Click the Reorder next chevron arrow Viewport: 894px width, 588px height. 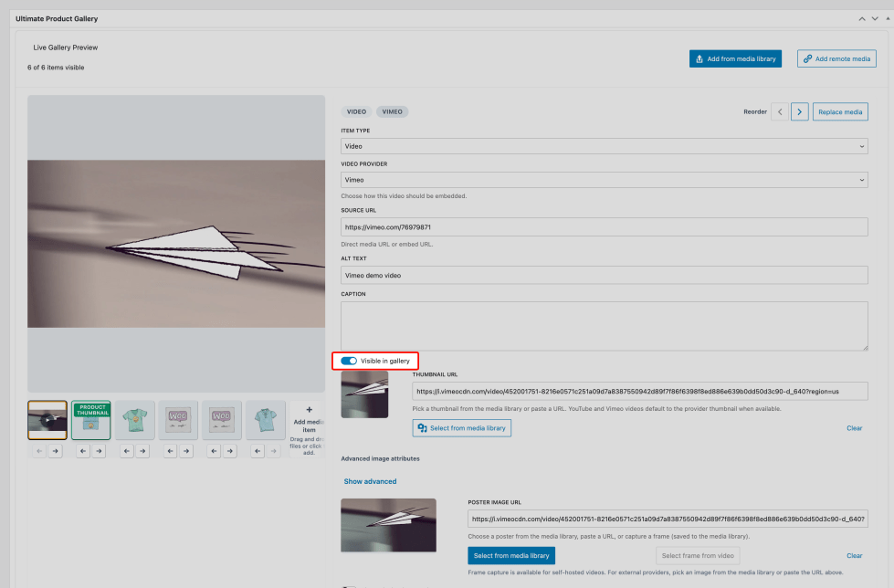tap(799, 111)
